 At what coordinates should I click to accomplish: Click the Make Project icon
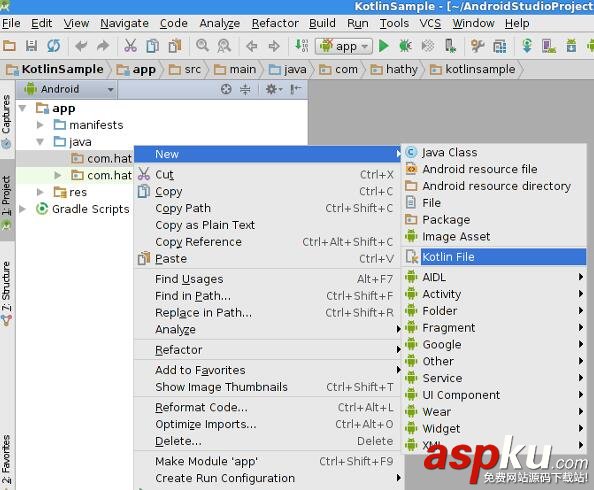pos(302,45)
